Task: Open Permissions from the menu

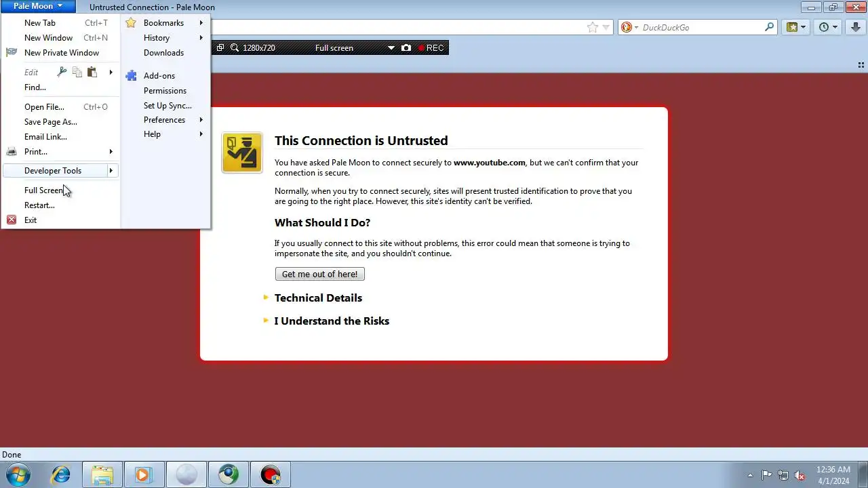Action: [165, 91]
